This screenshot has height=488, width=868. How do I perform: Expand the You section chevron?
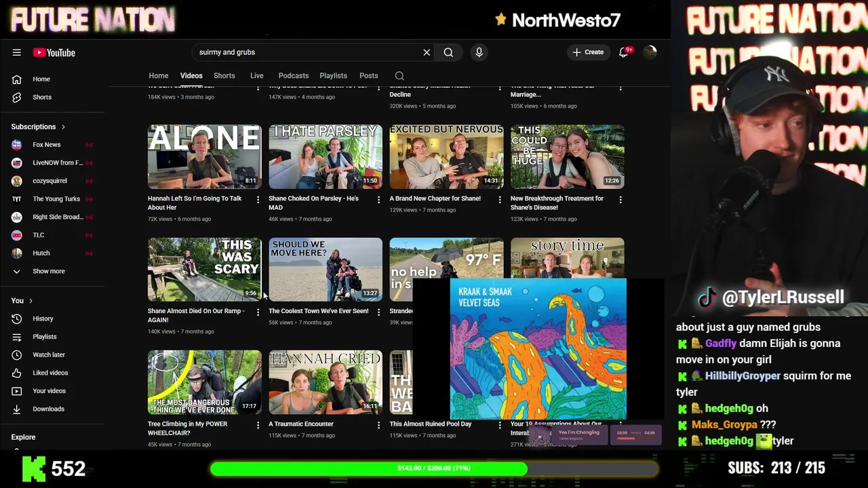(31, 301)
